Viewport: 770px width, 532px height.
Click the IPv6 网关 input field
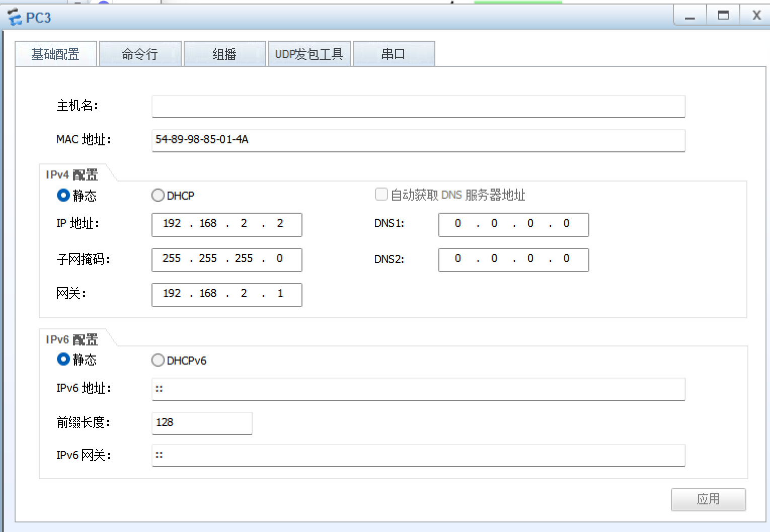point(418,455)
